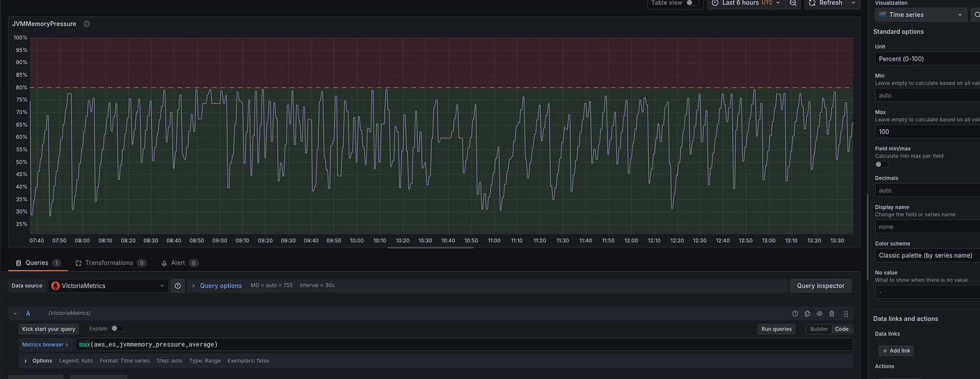The width and height of the screenshot is (980, 379).
Task: Click the Run queries button
Action: pyautogui.click(x=776, y=329)
